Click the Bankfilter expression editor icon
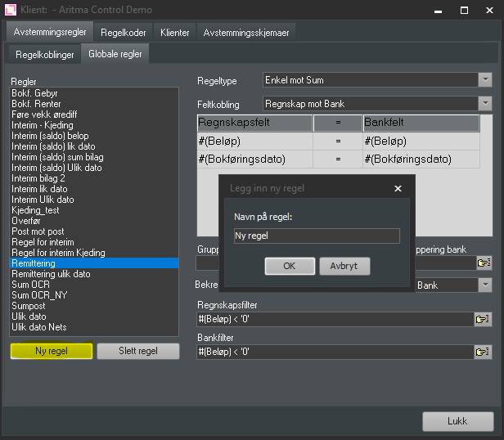This screenshot has height=440, width=504. (483, 352)
